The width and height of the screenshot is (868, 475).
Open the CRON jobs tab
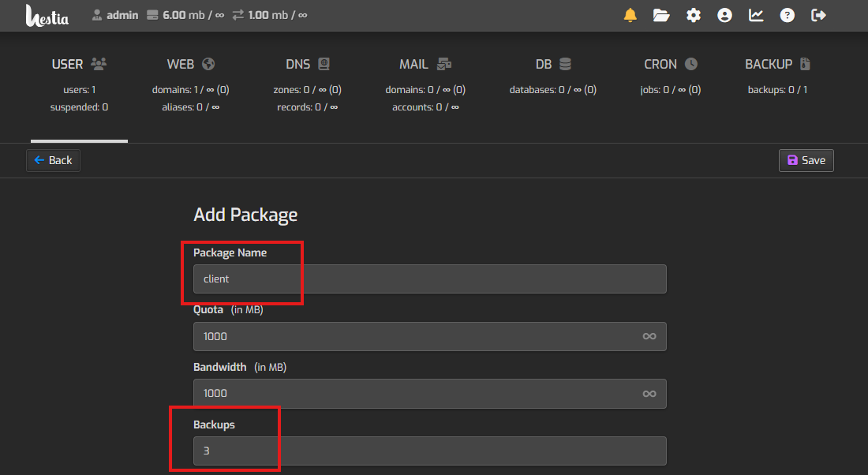670,65
